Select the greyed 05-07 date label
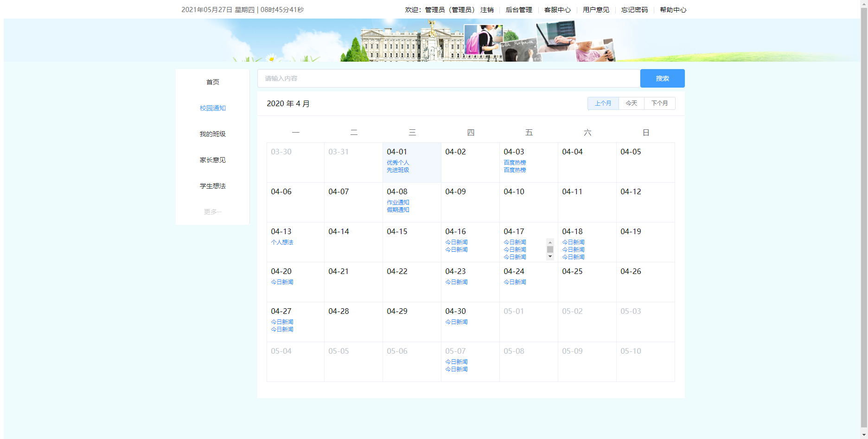Screen dimensions: 868x439 (455, 351)
